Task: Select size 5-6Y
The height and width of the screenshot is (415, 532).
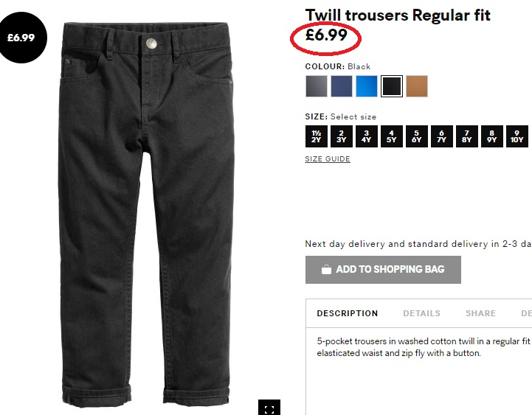Action: pos(417,136)
